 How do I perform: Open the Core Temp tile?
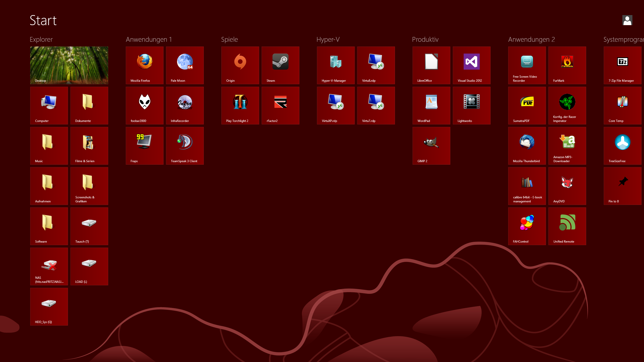tap(623, 106)
